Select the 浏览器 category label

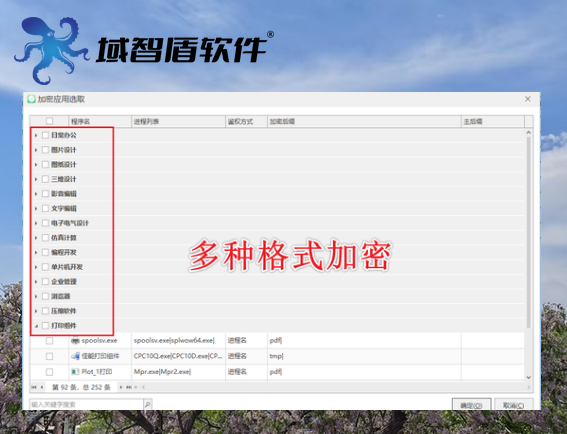pos(61,296)
